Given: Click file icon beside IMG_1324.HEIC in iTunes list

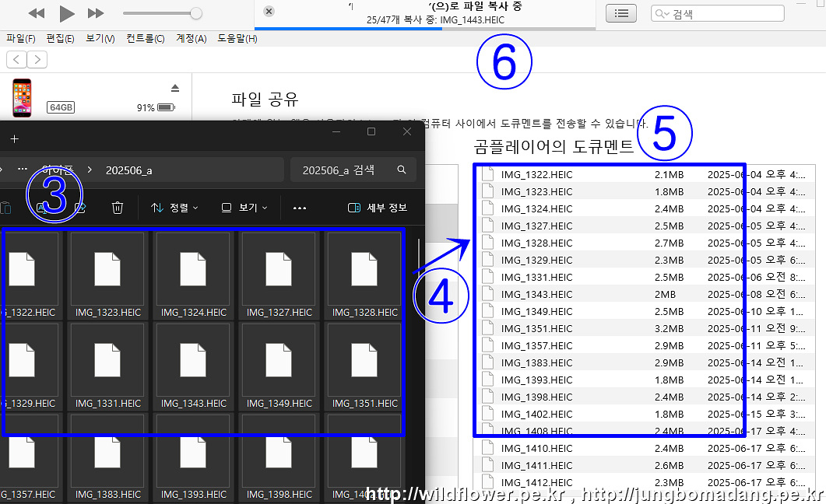Looking at the screenshot, I should (488, 208).
